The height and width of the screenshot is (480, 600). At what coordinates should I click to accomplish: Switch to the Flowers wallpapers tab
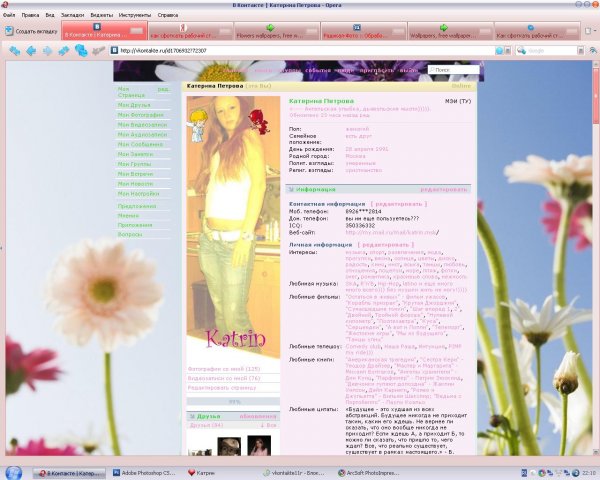tap(277, 31)
